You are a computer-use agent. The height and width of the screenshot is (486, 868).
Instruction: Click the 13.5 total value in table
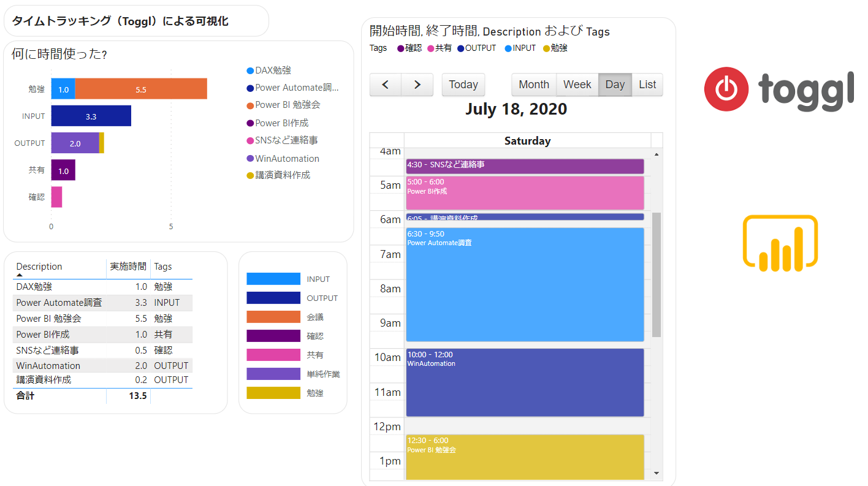(137, 396)
